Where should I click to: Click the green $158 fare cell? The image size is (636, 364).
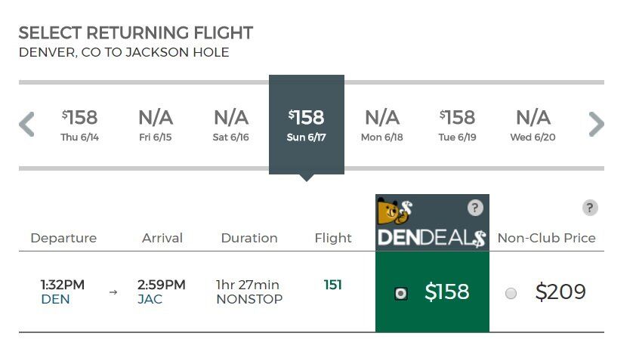point(432,292)
